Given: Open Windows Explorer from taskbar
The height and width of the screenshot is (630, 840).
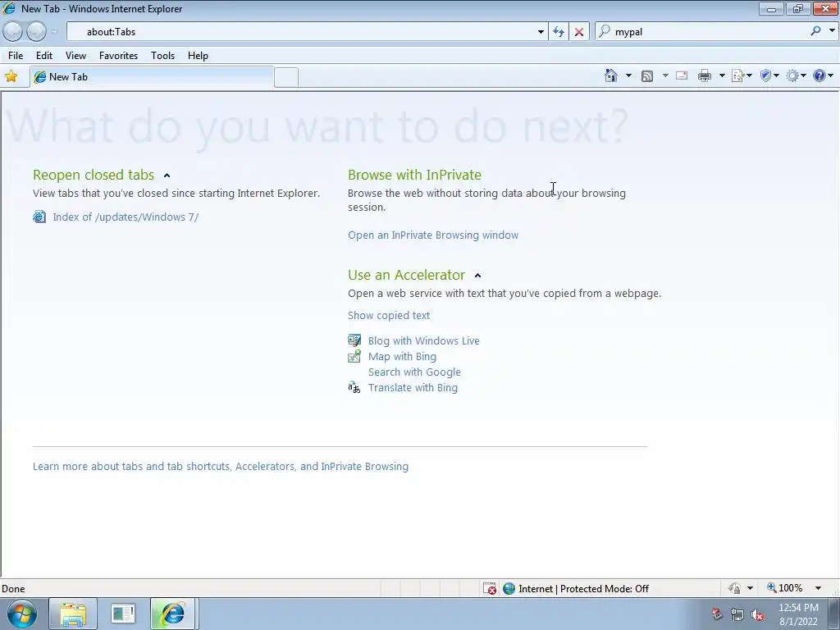Looking at the screenshot, I should [73, 614].
